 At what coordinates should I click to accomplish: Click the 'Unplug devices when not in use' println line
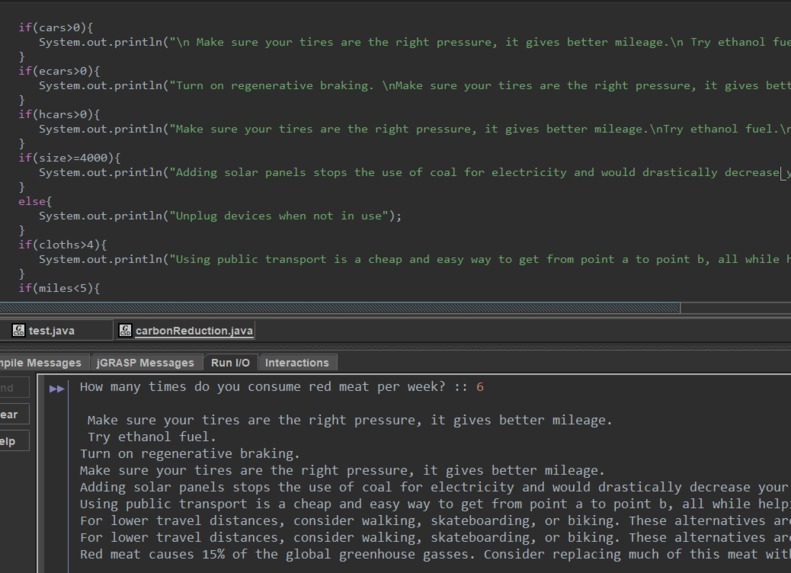[220, 216]
